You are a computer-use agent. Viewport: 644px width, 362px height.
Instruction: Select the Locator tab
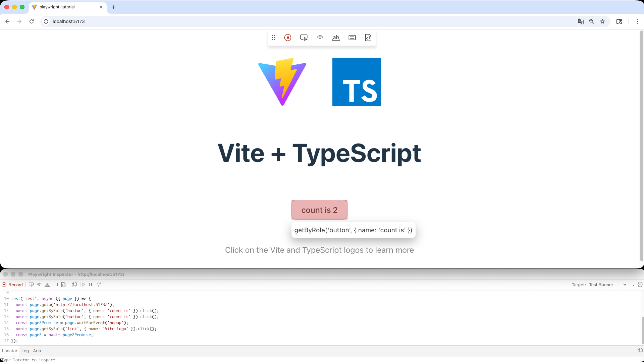10,351
